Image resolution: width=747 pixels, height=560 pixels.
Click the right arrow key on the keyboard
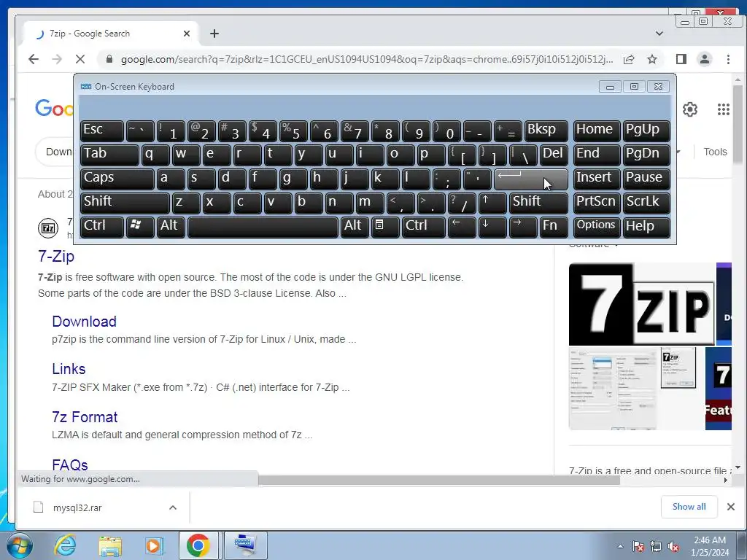[x=522, y=227]
